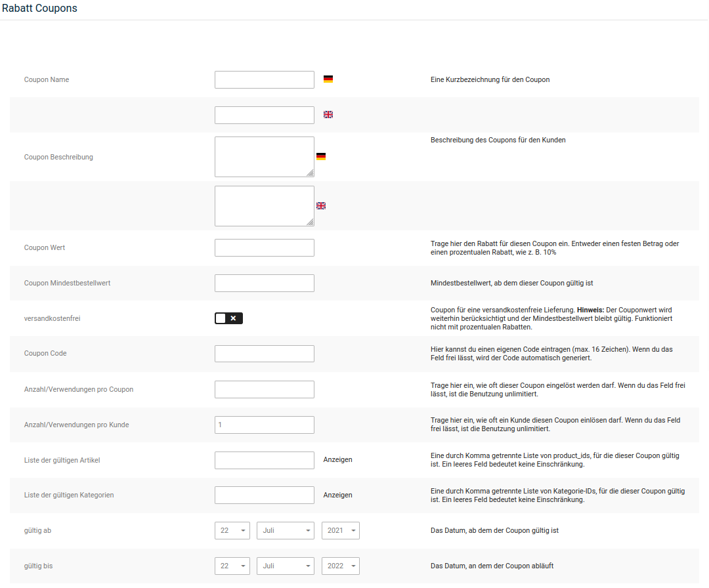The width and height of the screenshot is (709, 588).
Task: Click Anzeigen next to gültigen Kategorien list
Action: point(337,495)
